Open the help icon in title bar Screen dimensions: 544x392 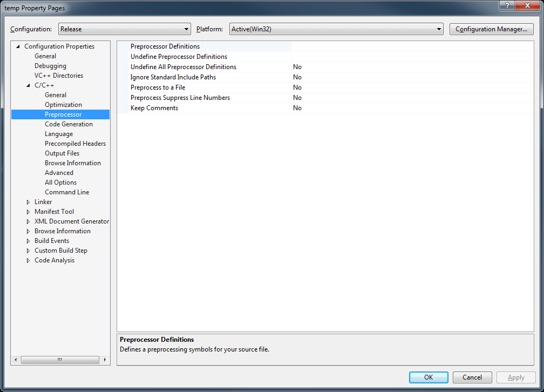pos(506,6)
